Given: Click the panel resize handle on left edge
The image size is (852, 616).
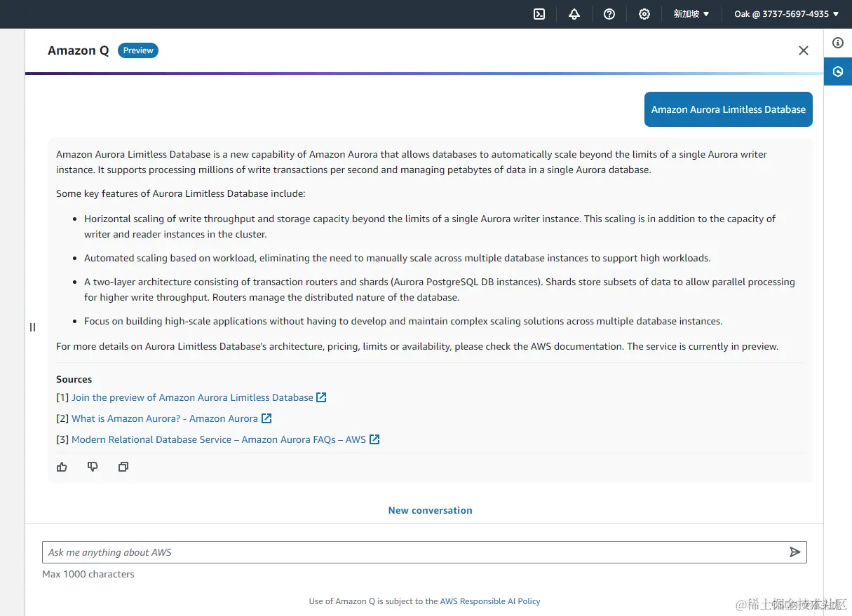Looking at the screenshot, I should pos(32,327).
